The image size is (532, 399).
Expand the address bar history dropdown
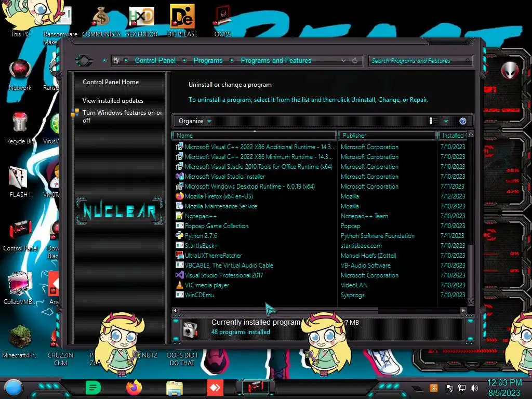[x=344, y=61]
